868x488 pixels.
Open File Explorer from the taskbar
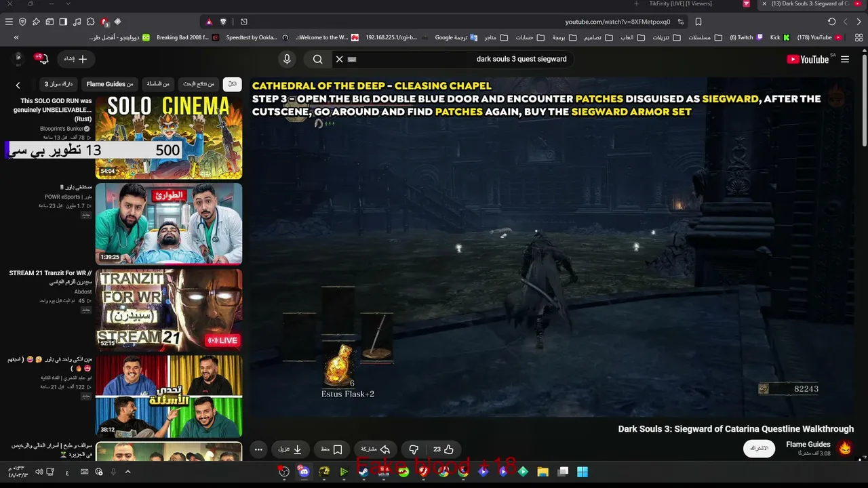pyautogui.click(x=542, y=472)
